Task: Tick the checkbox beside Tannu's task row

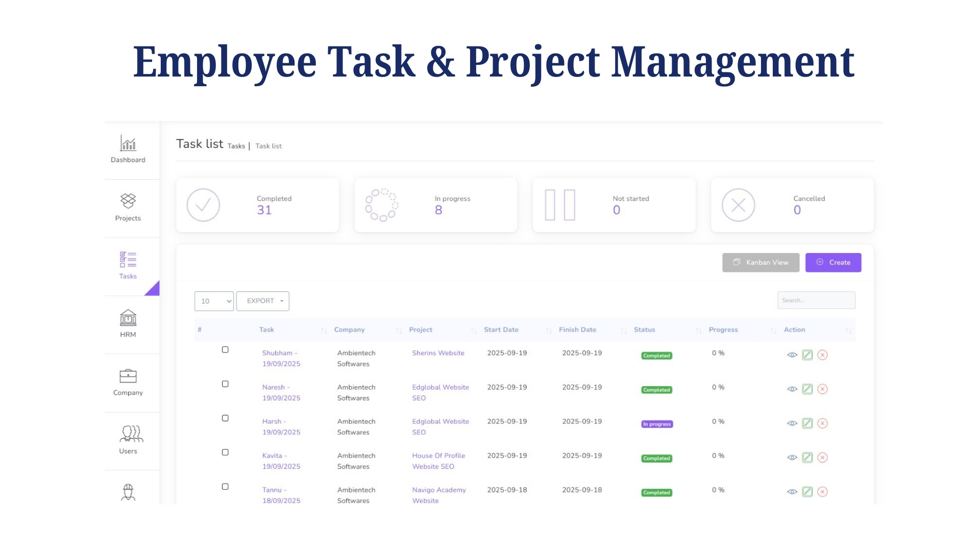Action: click(225, 486)
